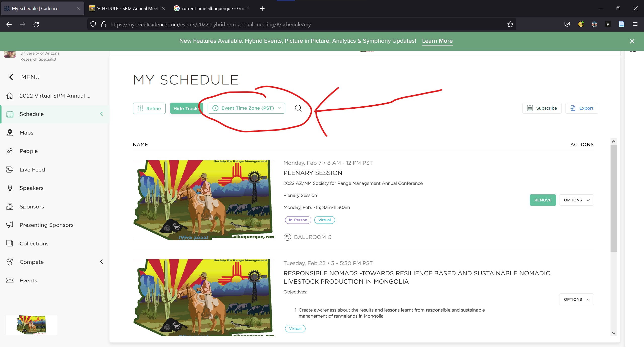
Task: Click the Hide Tracks button
Action: pos(186,108)
